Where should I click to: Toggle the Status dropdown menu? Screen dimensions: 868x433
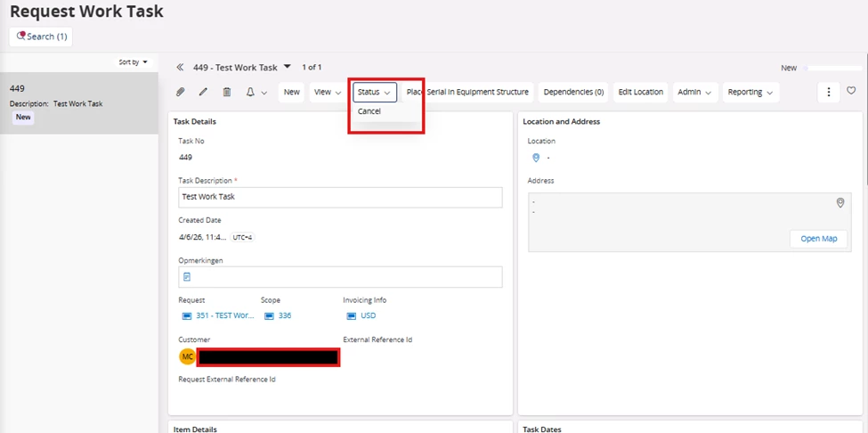point(374,92)
